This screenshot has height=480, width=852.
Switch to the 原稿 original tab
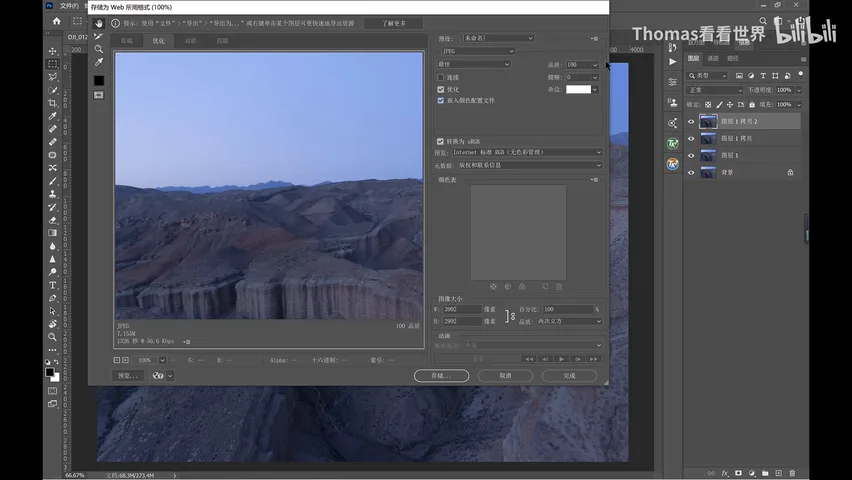point(127,41)
